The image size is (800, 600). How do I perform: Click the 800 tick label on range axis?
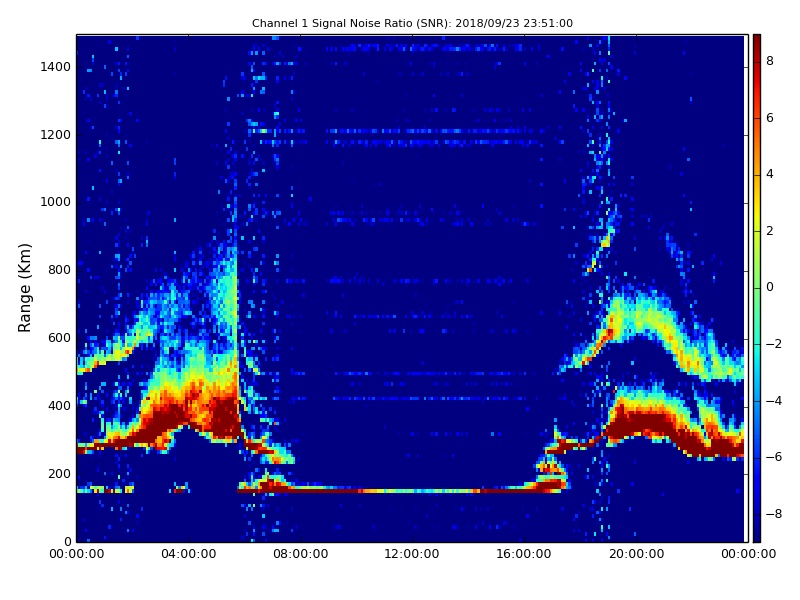tap(59, 270)
